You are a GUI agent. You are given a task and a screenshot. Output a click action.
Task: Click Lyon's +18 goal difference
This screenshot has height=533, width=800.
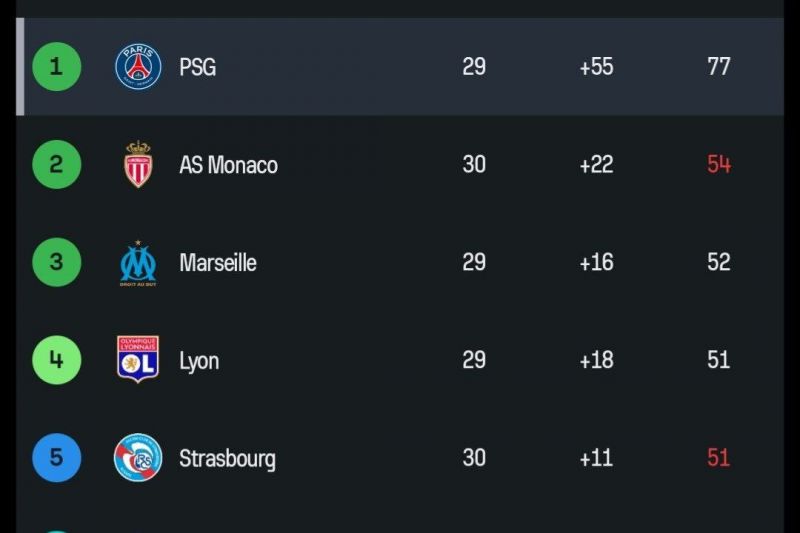[x=596, y=360]
